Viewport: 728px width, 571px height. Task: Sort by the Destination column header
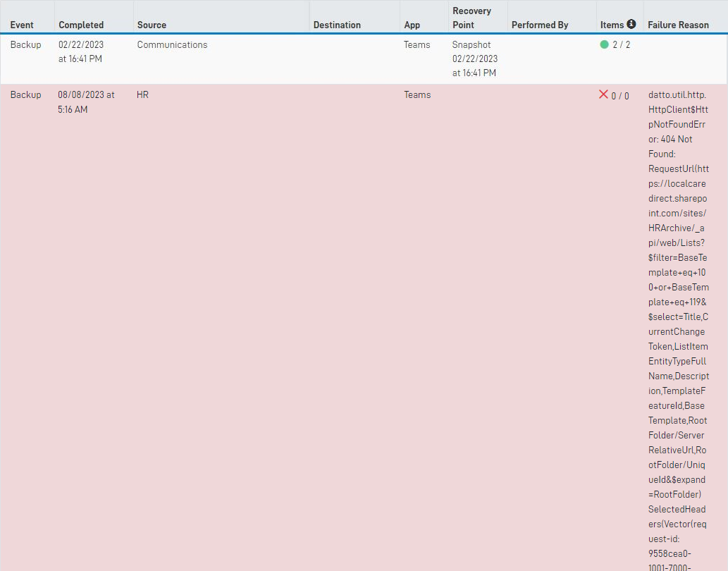click(x=337, y=25)
